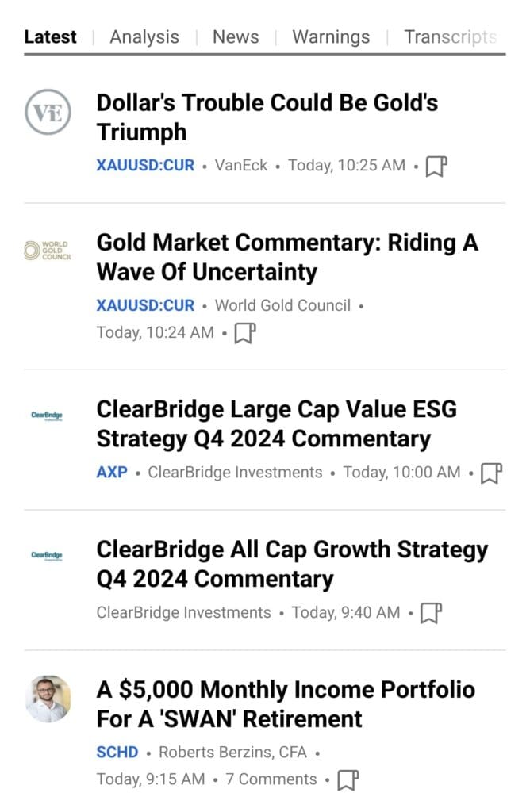Open the SCHD ticker link
Screen dimensions: 530x812
point(116,752)
